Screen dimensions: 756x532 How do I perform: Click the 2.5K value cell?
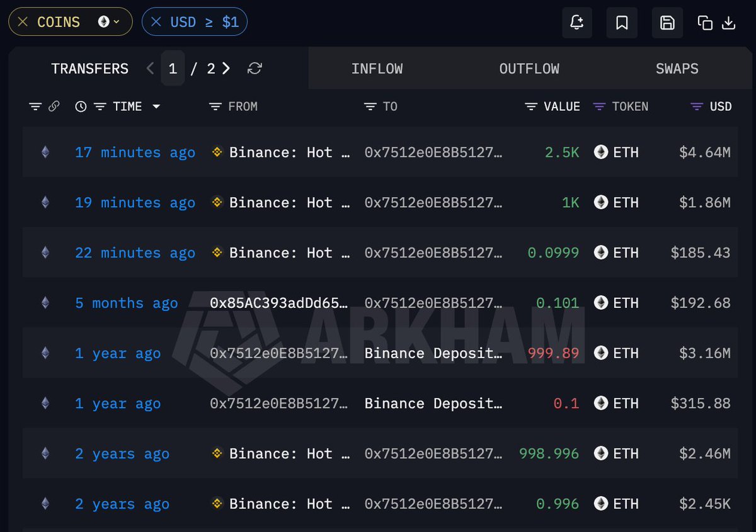click(x=562, y=152)
